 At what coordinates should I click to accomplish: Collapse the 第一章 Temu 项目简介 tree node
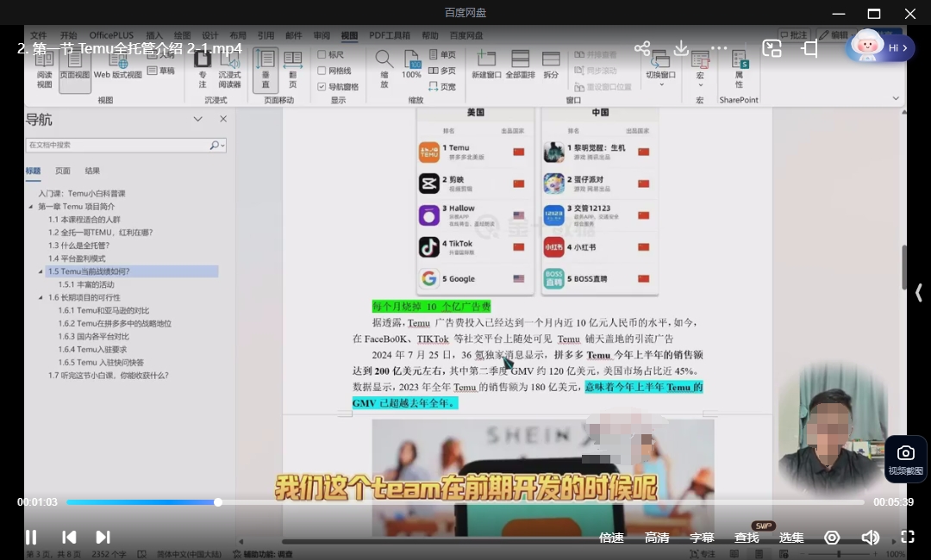pyautogui.click(x=31, y=207)
